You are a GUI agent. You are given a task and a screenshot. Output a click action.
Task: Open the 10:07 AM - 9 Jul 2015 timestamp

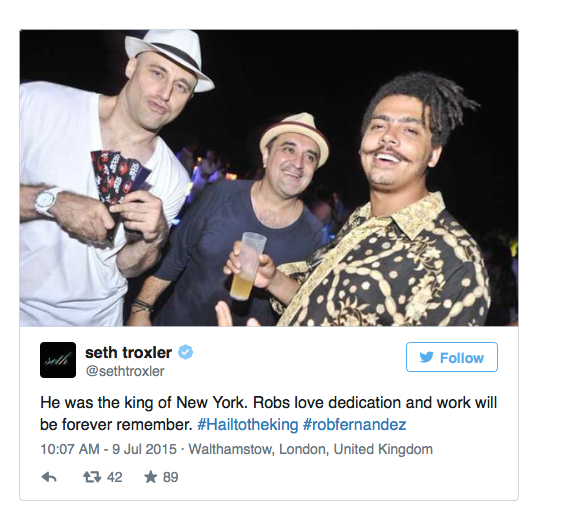click(x=108, y=449)
